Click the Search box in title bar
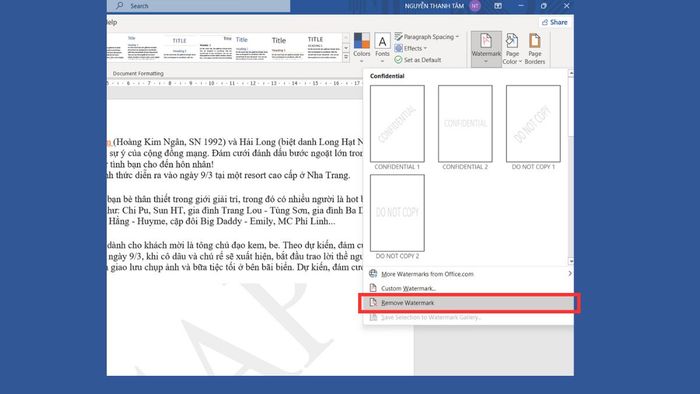 [199, 6]
